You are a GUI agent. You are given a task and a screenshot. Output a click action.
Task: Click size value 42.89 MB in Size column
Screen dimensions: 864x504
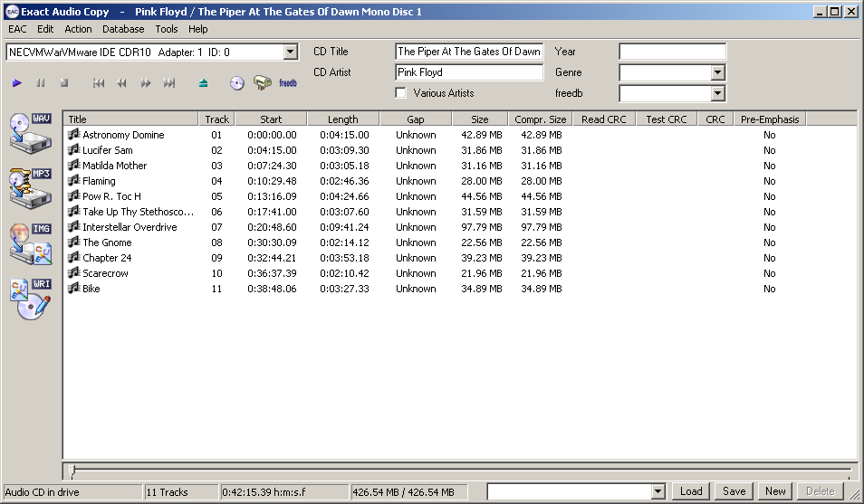click(482, 135)
